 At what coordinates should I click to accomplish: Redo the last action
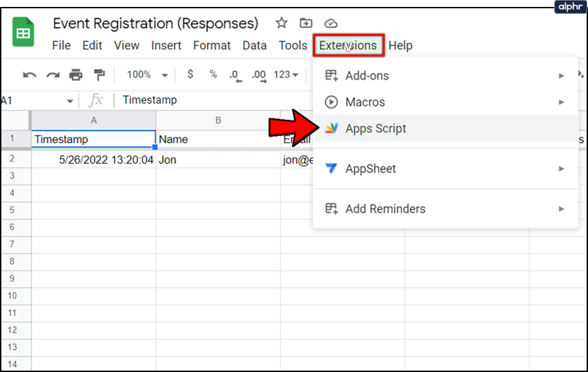[x=53, y=75]
